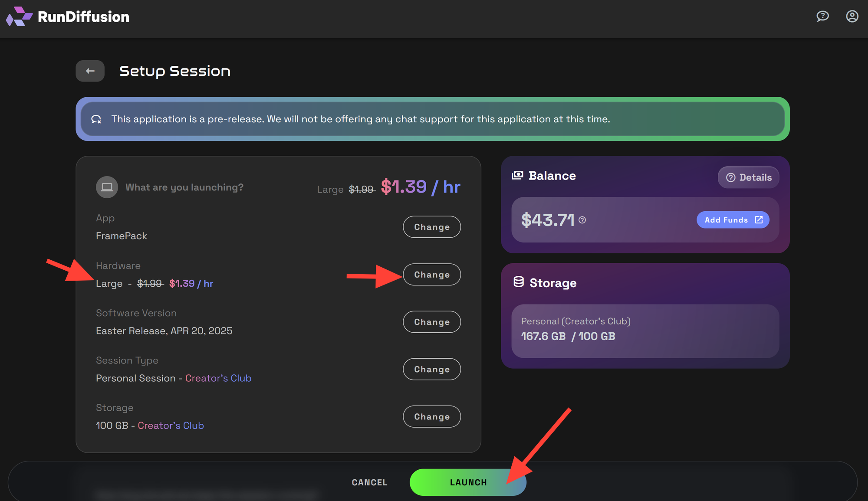The image size is (868, 501).
Task: Click the pre-release notice text
Action: click(x=361, y=119)
